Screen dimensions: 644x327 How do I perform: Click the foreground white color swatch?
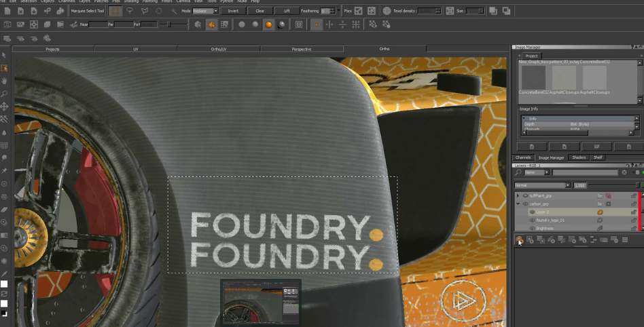(x=4, y=284)
